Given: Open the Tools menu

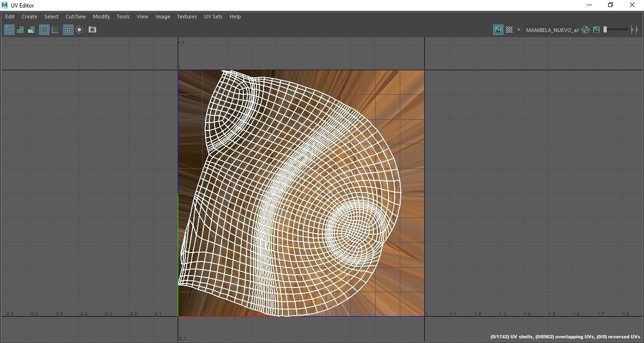Looking at the screenshot, I should point(123,16).
